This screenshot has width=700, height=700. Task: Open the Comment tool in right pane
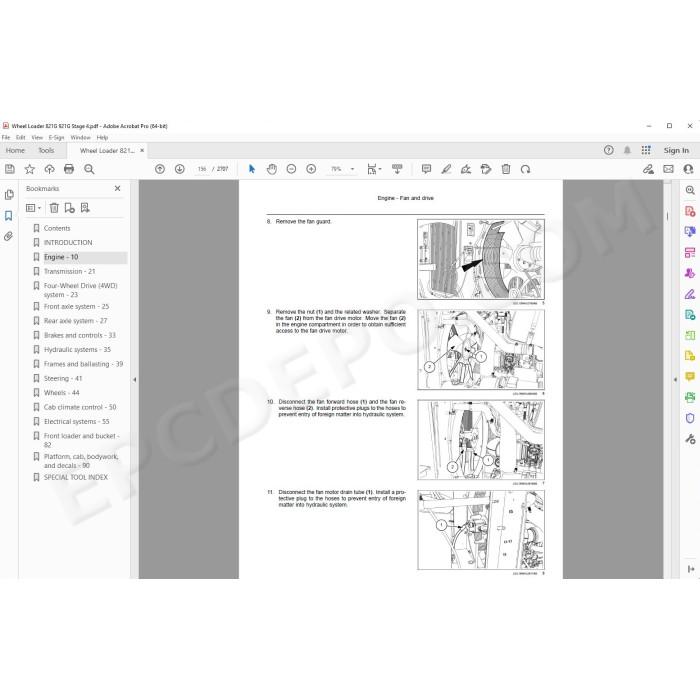[690, 377]
